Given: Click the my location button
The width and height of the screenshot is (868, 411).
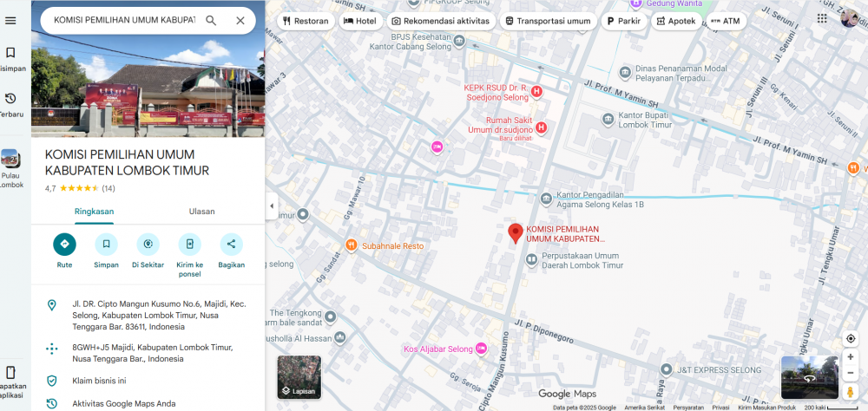Looking at the screenshot, I should pos(851,338).
